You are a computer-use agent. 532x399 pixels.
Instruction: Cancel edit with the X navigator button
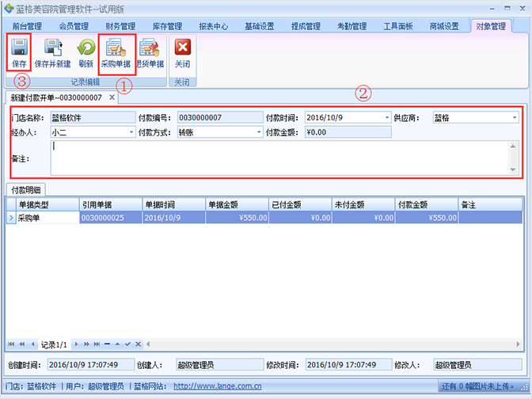pyautogui.click(x=138, y=344)
